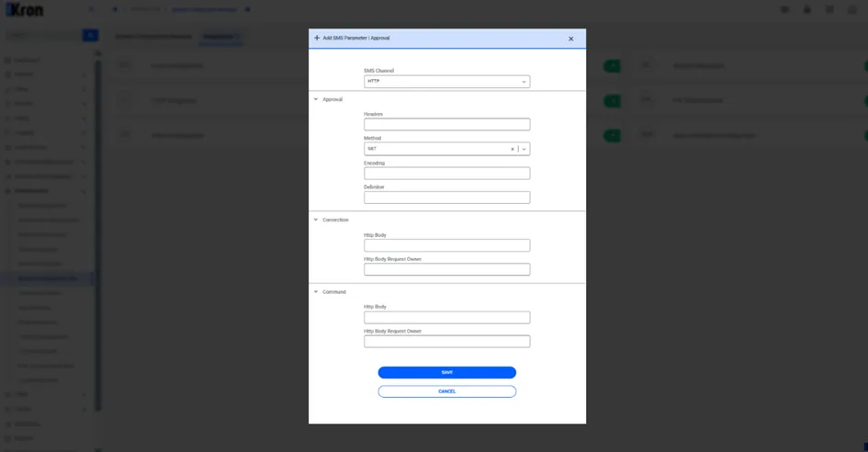Focus Http Body field under Connection
This screenshot has width=868, height=452.
[x=446, y=245]
